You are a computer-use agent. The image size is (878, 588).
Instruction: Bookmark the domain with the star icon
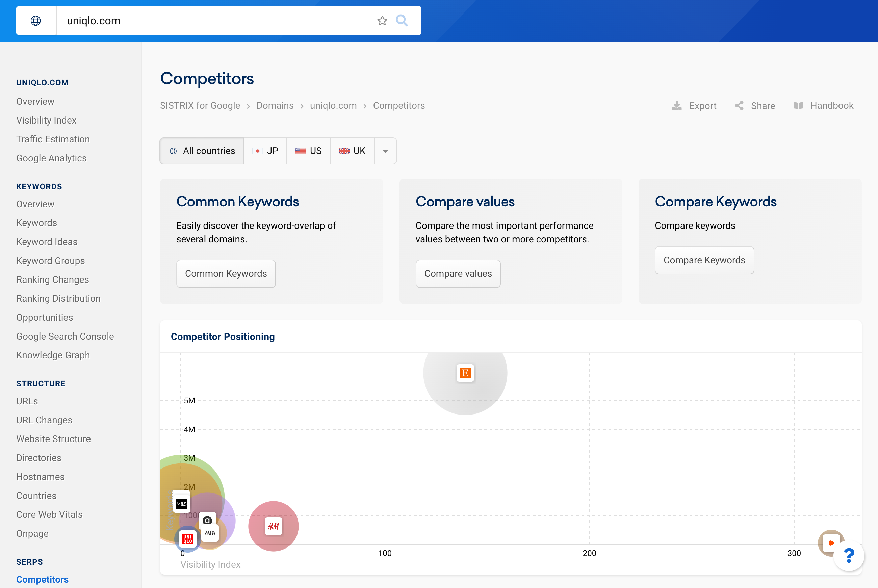pos(382,21)
